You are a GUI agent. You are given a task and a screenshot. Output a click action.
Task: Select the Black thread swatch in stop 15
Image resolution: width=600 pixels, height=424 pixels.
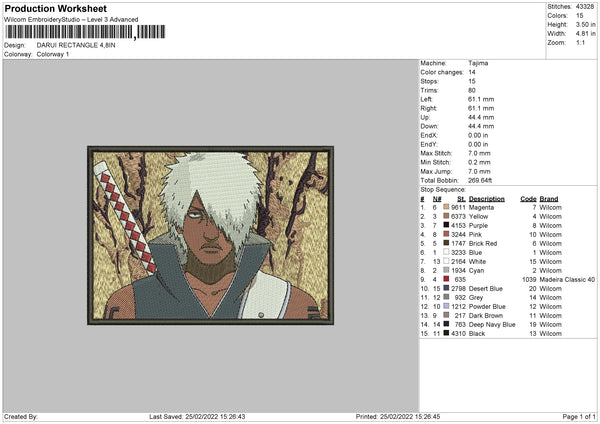[446, 333]
